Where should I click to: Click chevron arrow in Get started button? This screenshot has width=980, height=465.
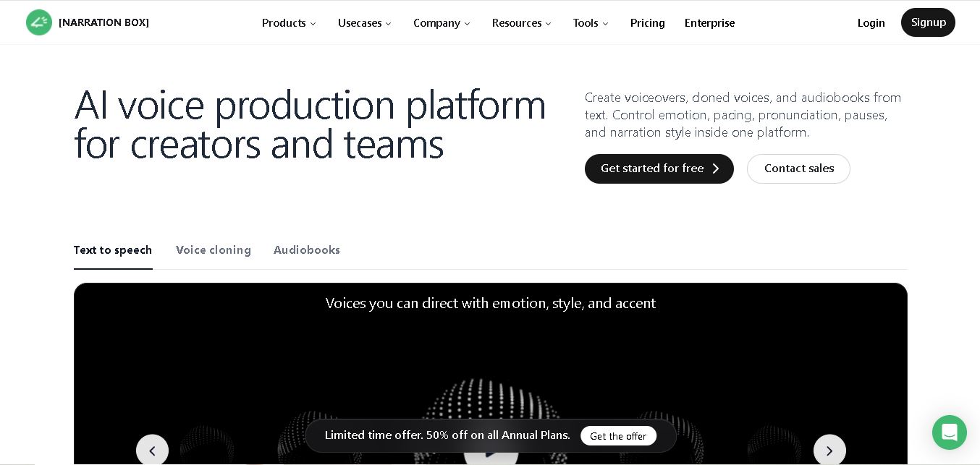(x=716, y=168)
